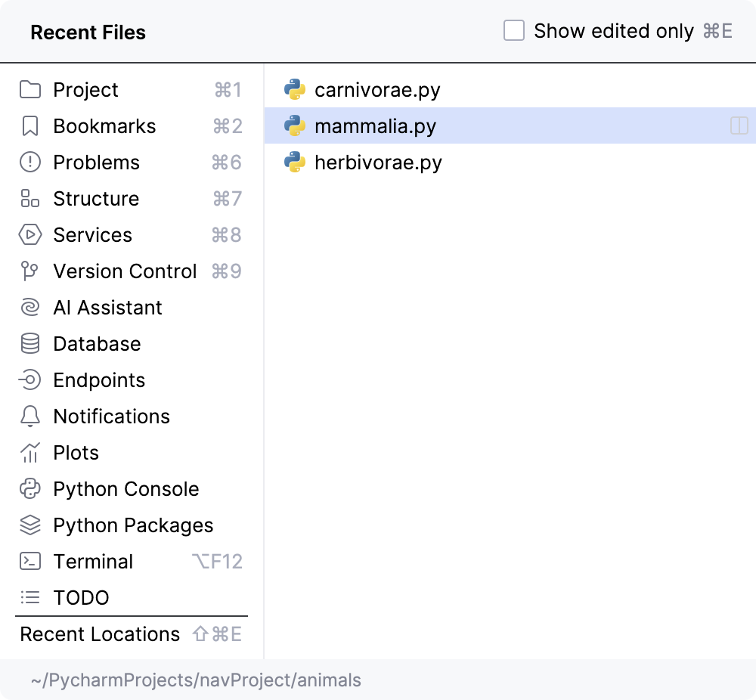Click the Version Control branch icon
The image size is (756, 700).
tap(29, 271)
